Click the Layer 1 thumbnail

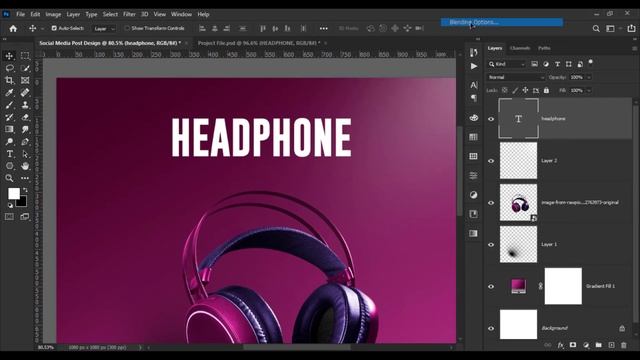518,244
